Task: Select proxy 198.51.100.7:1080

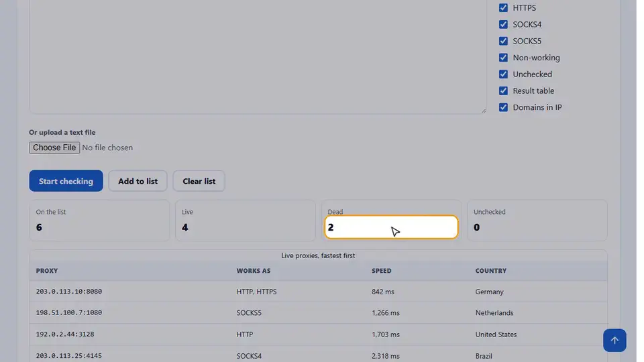Action: (x=69, y=313)
